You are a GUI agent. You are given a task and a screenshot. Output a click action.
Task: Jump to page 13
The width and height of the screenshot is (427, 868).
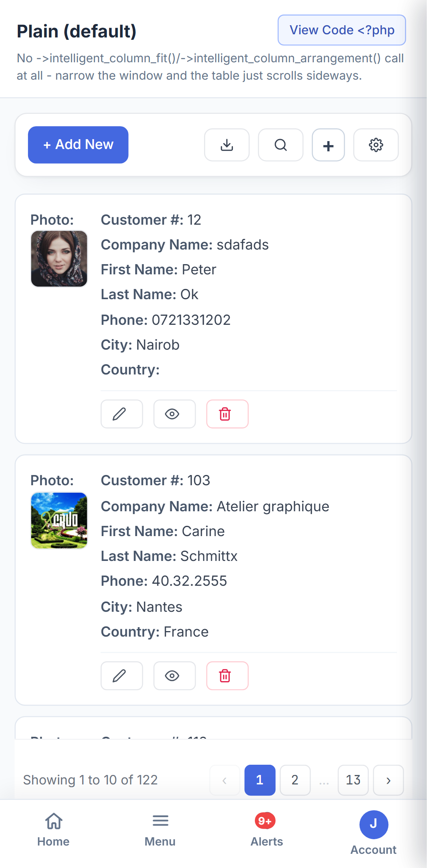pos(353,780)
